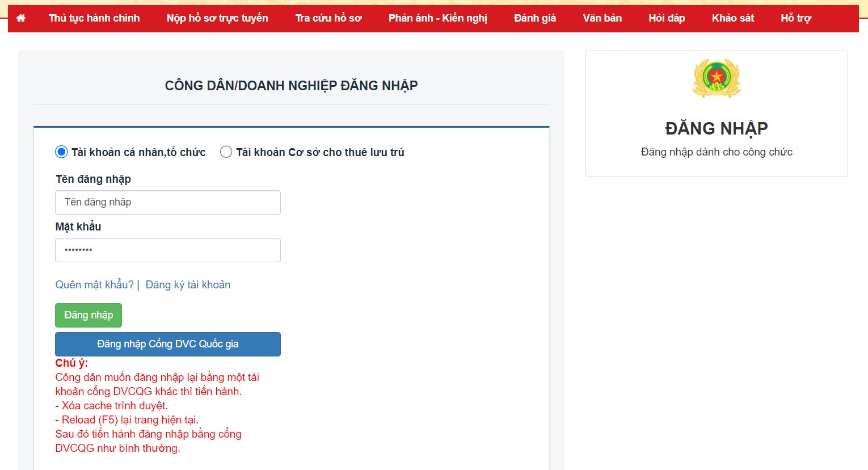Go to 'Tra cứu hồ sơ' page
This screenshot has height=470, width=868.
click(x=328, y=18)
